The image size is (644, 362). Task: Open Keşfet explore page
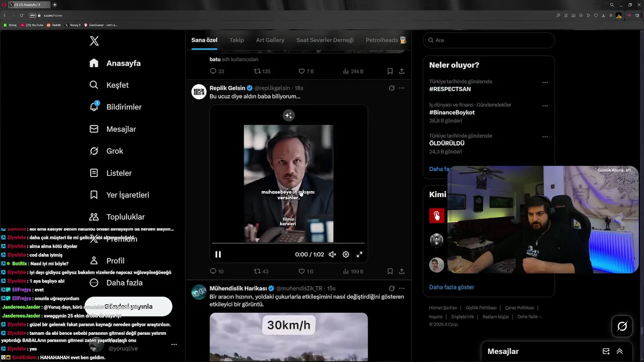[109, 85]
